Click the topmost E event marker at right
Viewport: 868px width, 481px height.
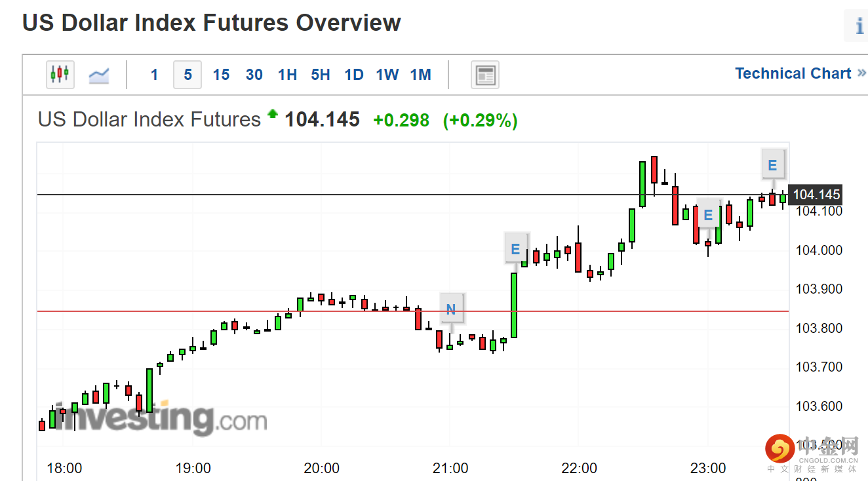point(772,165)
